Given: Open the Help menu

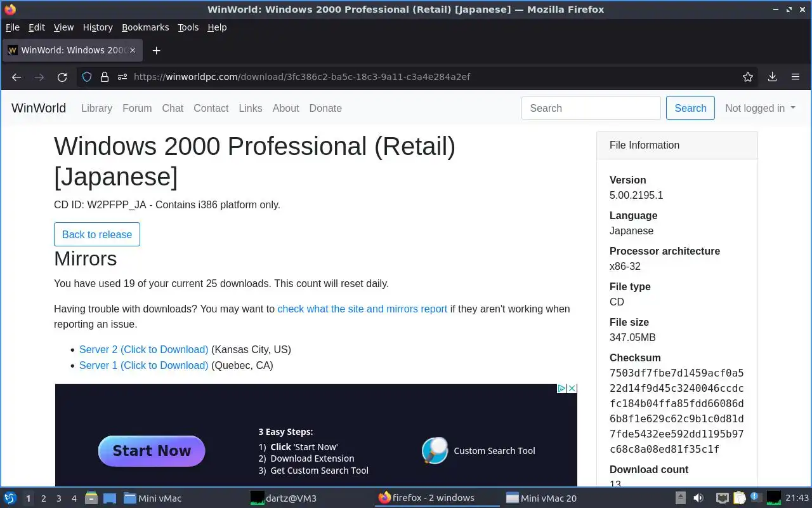Looking at the screenshot, I should pyautogui.click(x=217, y=27).
